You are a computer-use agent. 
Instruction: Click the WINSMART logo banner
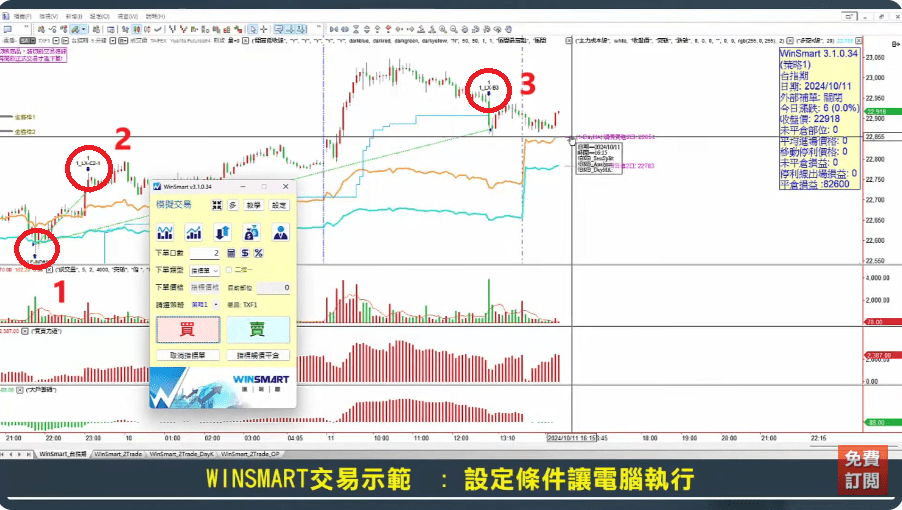point(223,388)
